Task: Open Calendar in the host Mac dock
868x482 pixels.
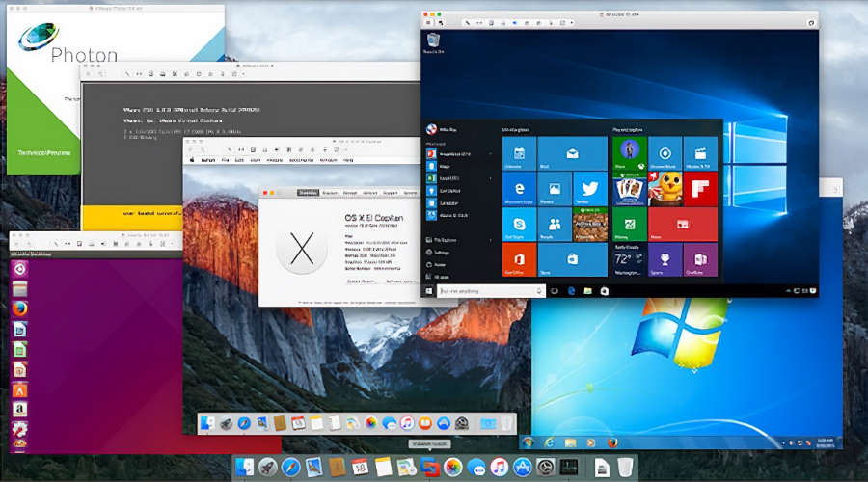Action: [360, 469]
